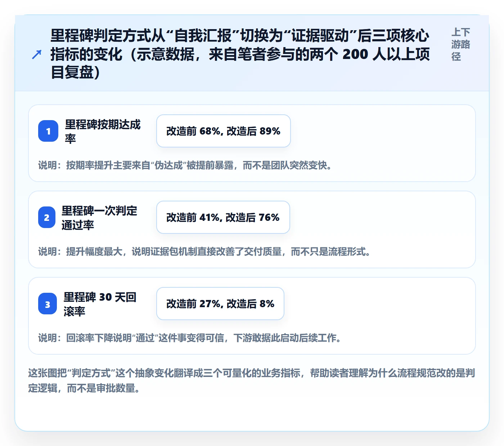
Task: Click the number 3 badge icon
Action: point(48,304)
